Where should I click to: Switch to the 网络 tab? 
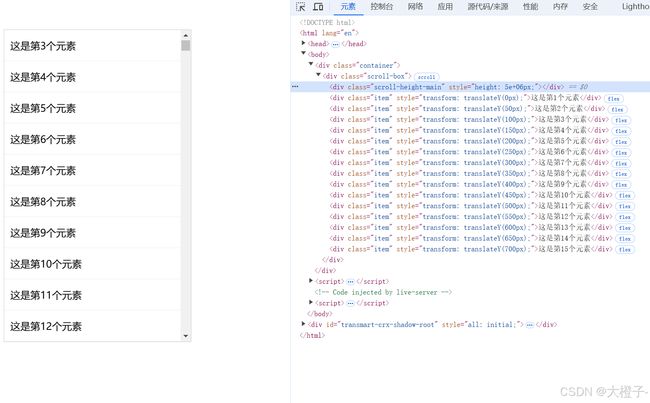click(415, 7)
